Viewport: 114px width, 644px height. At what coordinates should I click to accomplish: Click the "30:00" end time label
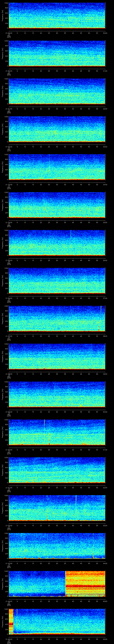(x=105, y=33)
